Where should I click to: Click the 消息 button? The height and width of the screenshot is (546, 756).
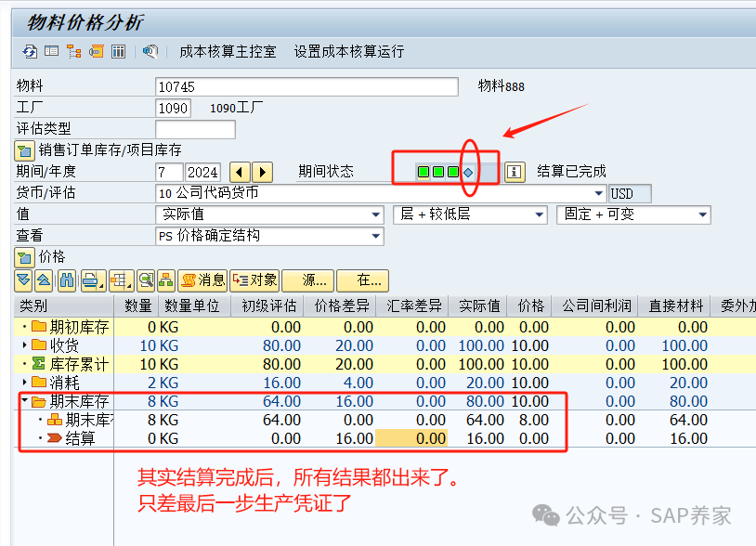click(x=202, y=280)
